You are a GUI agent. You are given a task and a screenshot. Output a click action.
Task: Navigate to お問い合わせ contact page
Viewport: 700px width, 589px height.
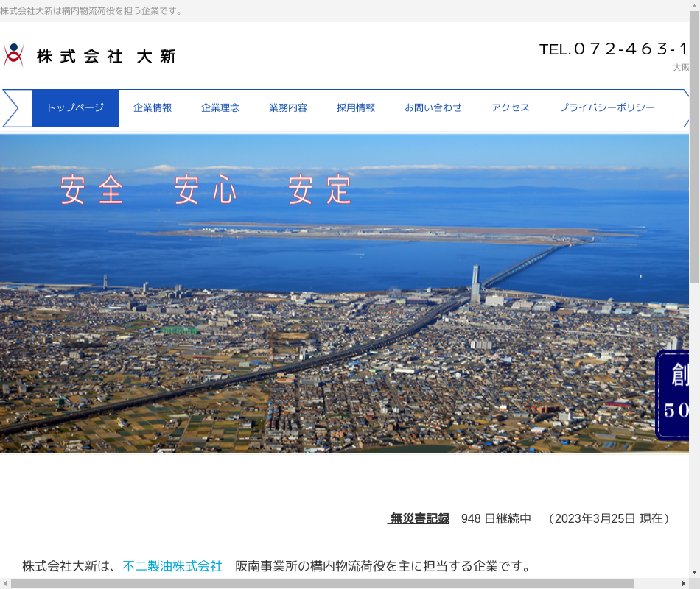coord(433,108)
